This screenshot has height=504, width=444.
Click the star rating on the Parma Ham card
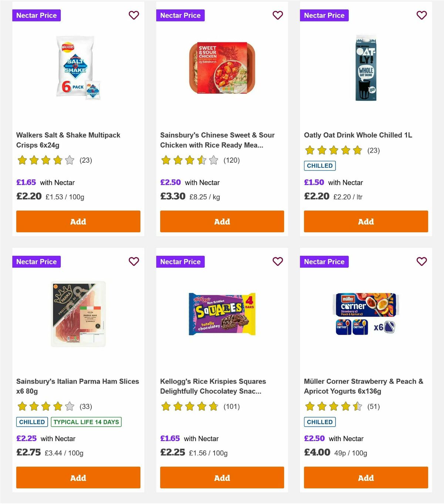(45, 406)
